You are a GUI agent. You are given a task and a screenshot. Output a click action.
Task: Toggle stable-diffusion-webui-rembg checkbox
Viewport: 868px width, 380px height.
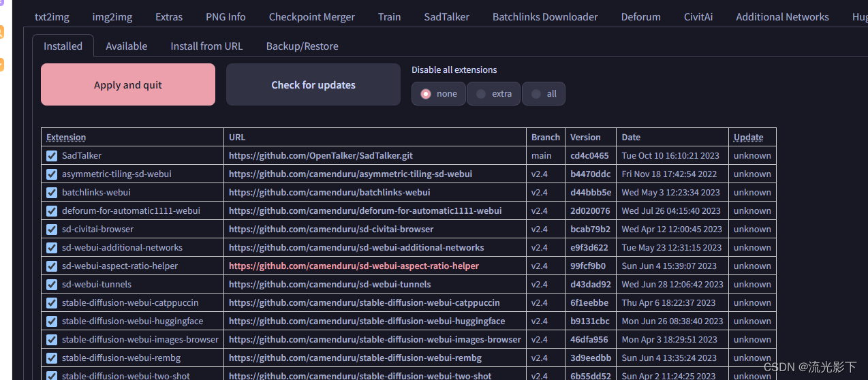coord(52,358)
